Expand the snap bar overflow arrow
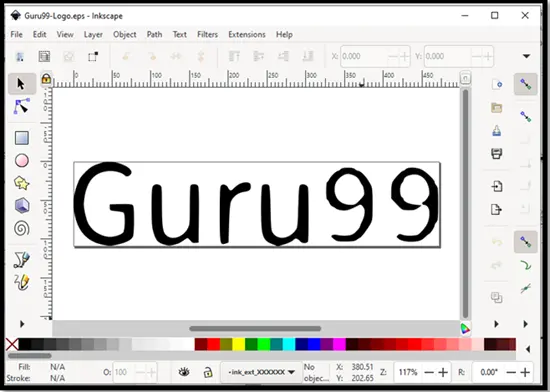The width and height of the screenshot is (550, 392). click(x=525, y=324)
